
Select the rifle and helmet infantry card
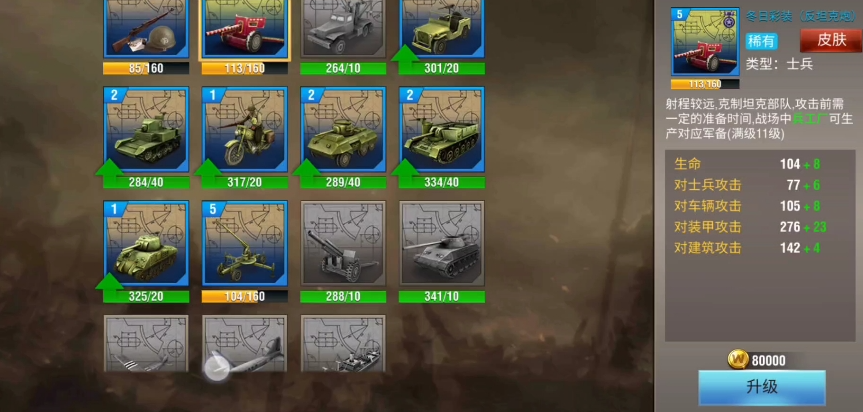(146, 29)
